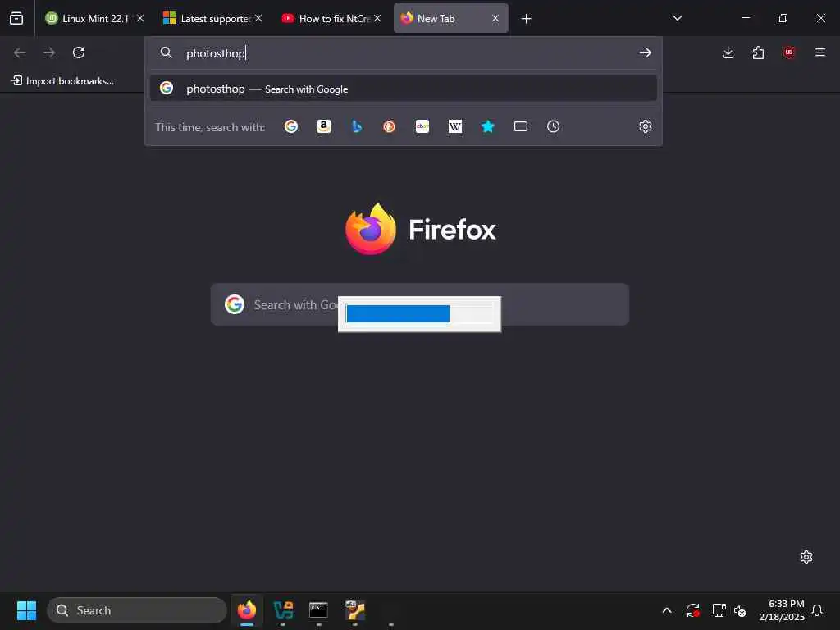This screenshot has height=630, width=840.
Task: Open the uBlock Origin extension icon
Action: (788, 52)
